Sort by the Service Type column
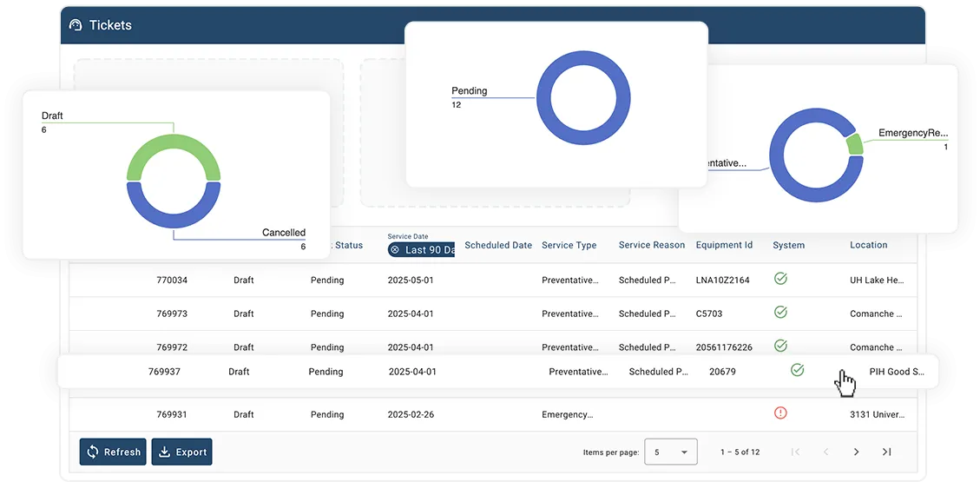 click(x=569, y=245)
